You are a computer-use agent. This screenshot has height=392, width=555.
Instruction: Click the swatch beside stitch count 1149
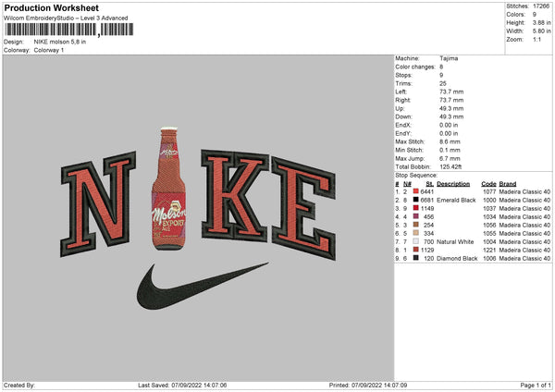coord(416,208)
